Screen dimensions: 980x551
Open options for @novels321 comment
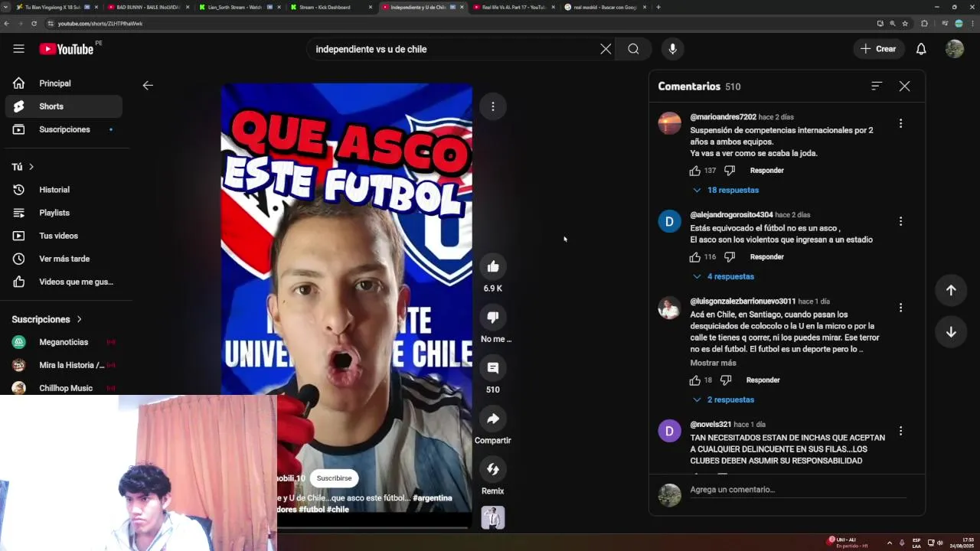pyautogui.click(x=900, y=431)
